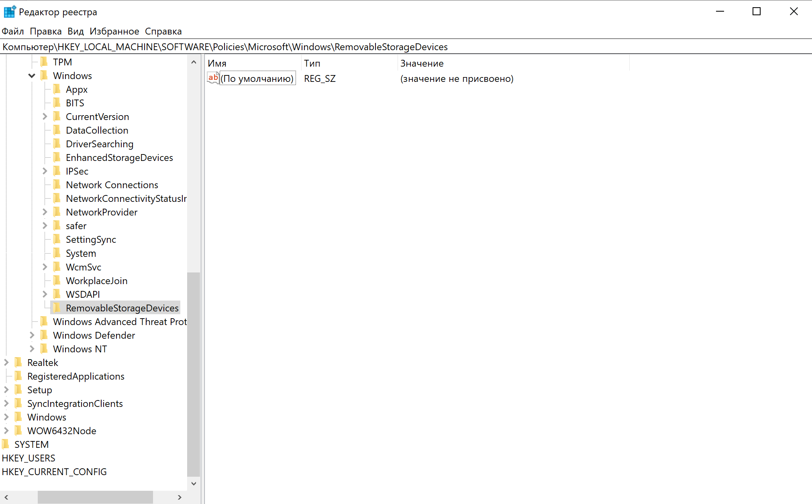Click the Вид menu item
Viewport: 812px width, 504px height.
[x=75, y=31]
